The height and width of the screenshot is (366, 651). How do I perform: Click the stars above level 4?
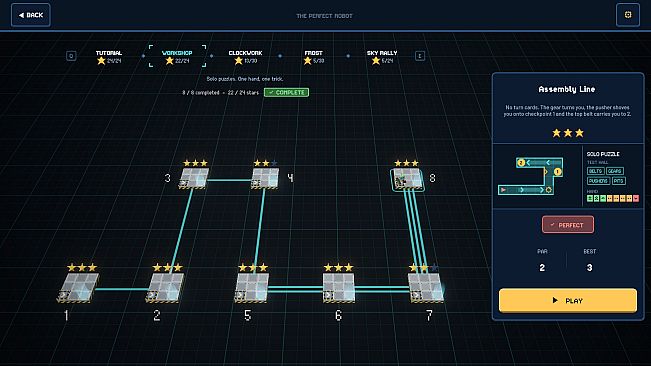coord(265,163)
